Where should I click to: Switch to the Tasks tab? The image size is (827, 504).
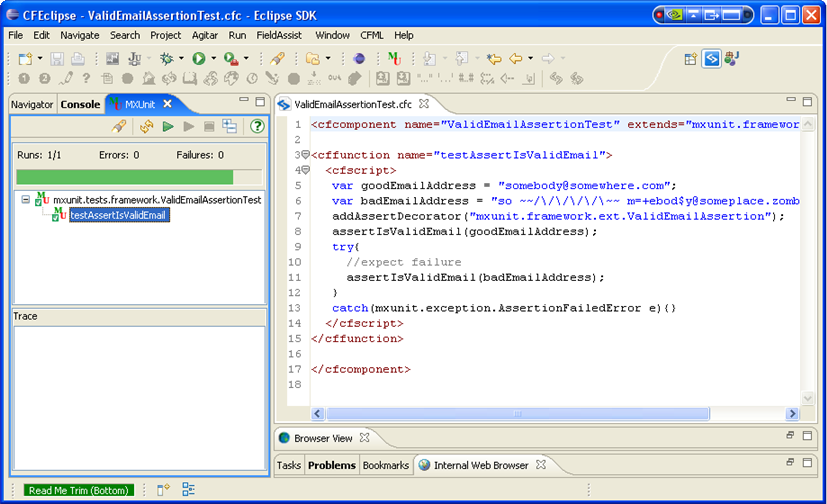(x=289, y=466)
